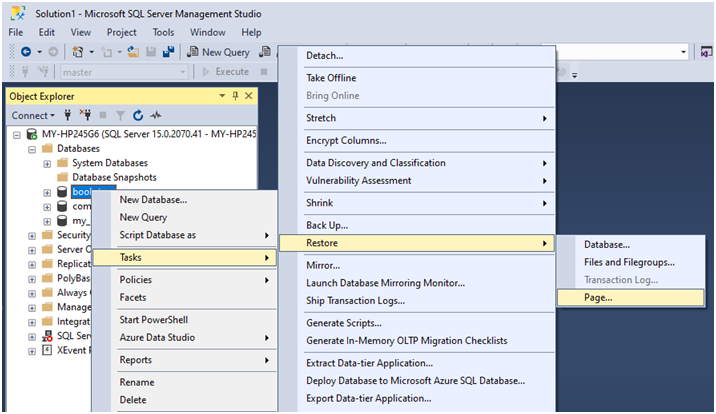Pin the Object Explorer panel with pushpin
Viewport: 716px width, 414px height.
point(235,96)
